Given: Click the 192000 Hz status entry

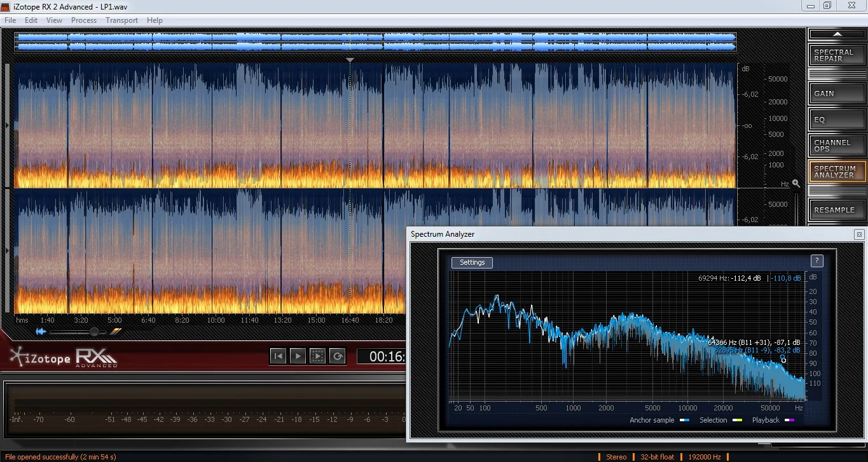Looking at the screenshot, I should coord(703,457).
